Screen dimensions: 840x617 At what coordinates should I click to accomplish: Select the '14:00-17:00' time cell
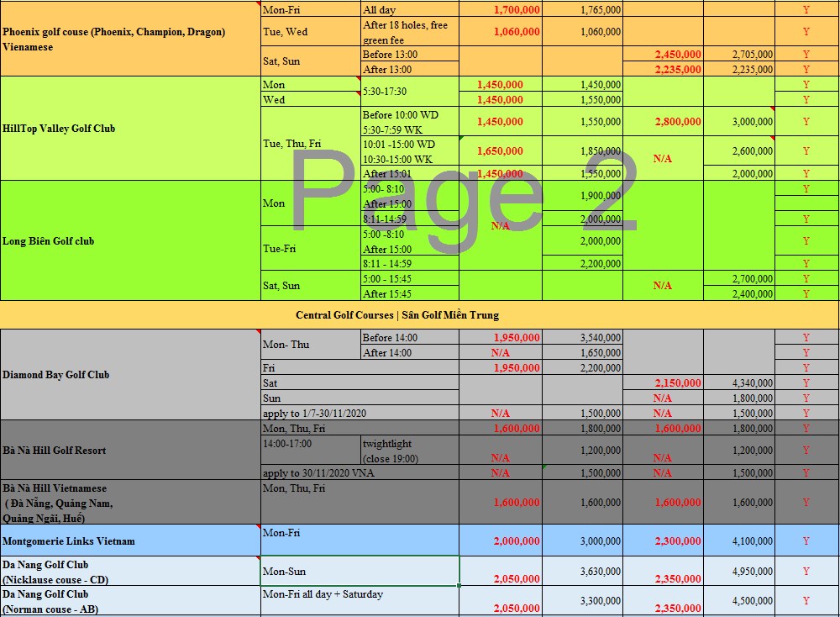311,450
